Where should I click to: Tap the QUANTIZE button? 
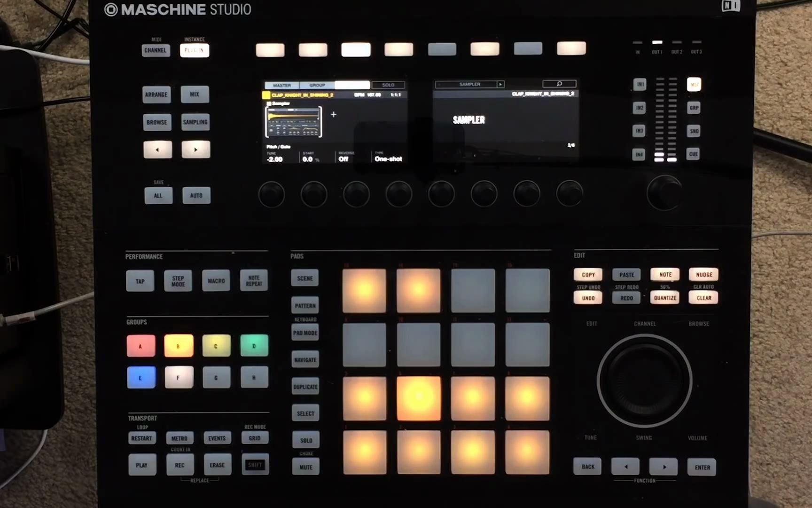pos(665,298)
